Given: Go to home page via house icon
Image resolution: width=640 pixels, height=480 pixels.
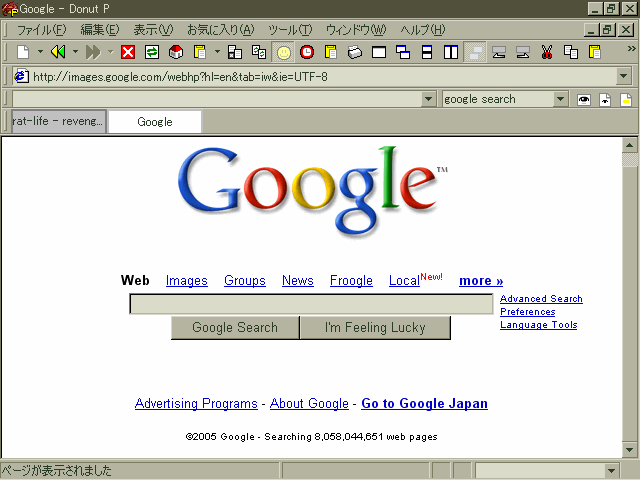Looking at the screenshot, I should click(x=176, y=52).
